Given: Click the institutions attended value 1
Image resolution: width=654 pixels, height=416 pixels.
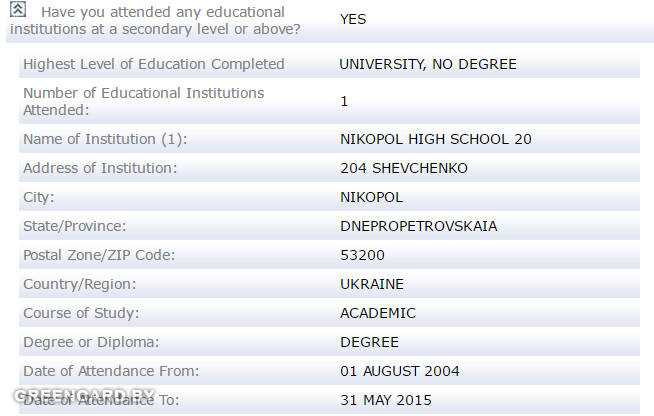Looking at the screenshot, I should tap(344, 101).
